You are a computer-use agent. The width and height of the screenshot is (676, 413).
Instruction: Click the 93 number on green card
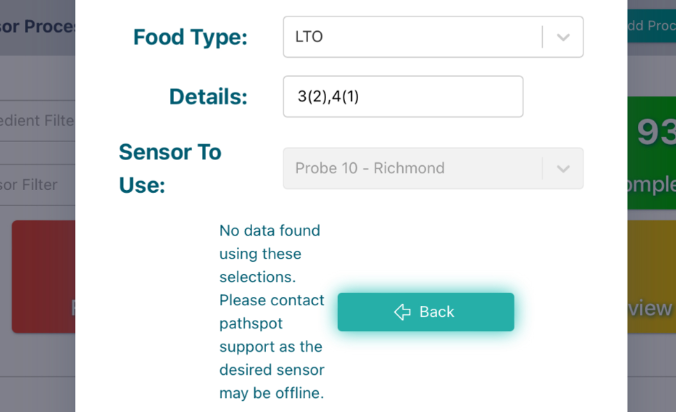(x=655, y=133)
